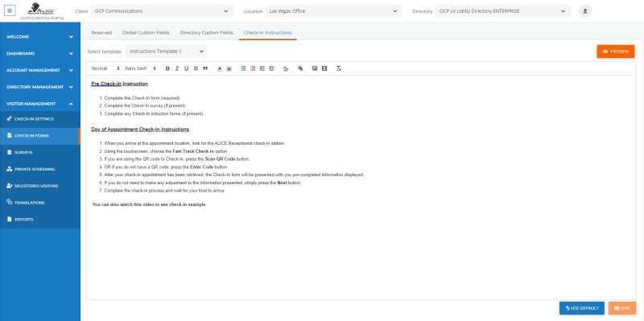
Task: Click 'Complete the check-in process' line
Action: [165, 191]
